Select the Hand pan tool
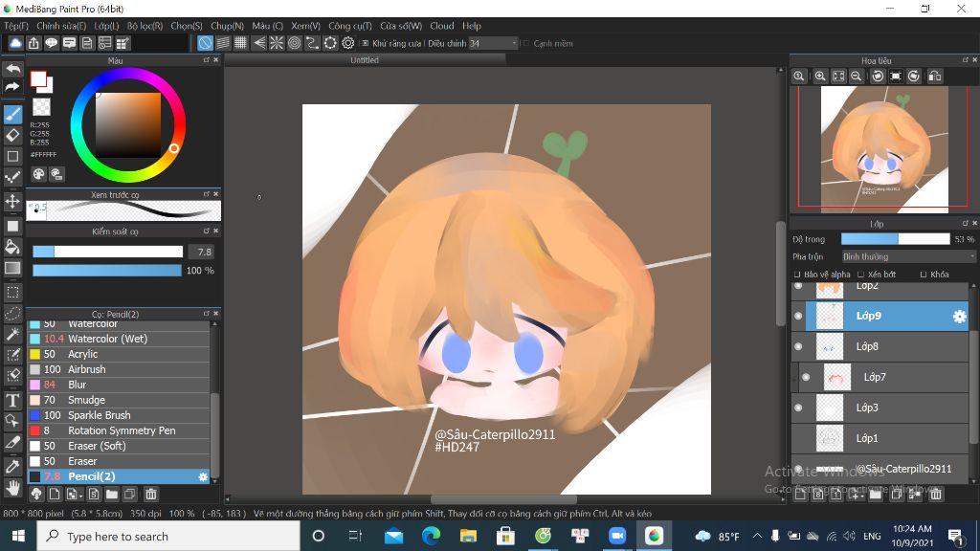Image resolution: width=980 pixels, height=551 pixels. point(12,487)
